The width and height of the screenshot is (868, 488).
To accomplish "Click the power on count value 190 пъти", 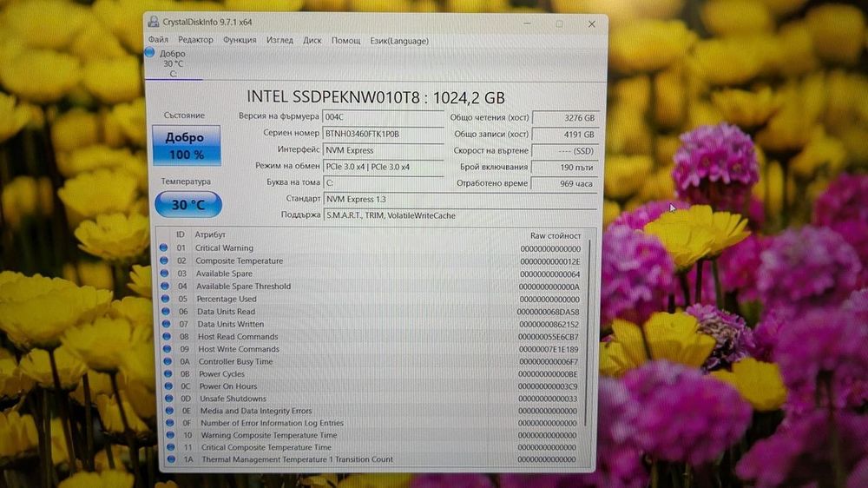I will 565,167.
